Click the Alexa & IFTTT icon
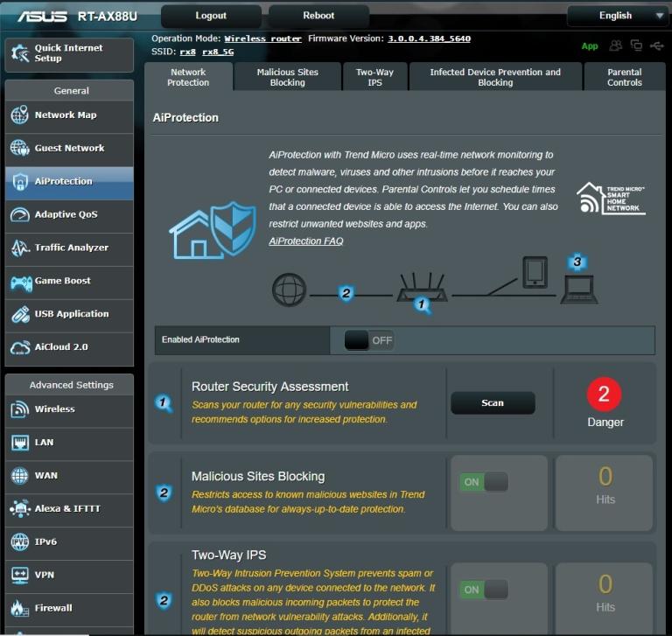This screenshot has width=672, height=636. point(20,509)
